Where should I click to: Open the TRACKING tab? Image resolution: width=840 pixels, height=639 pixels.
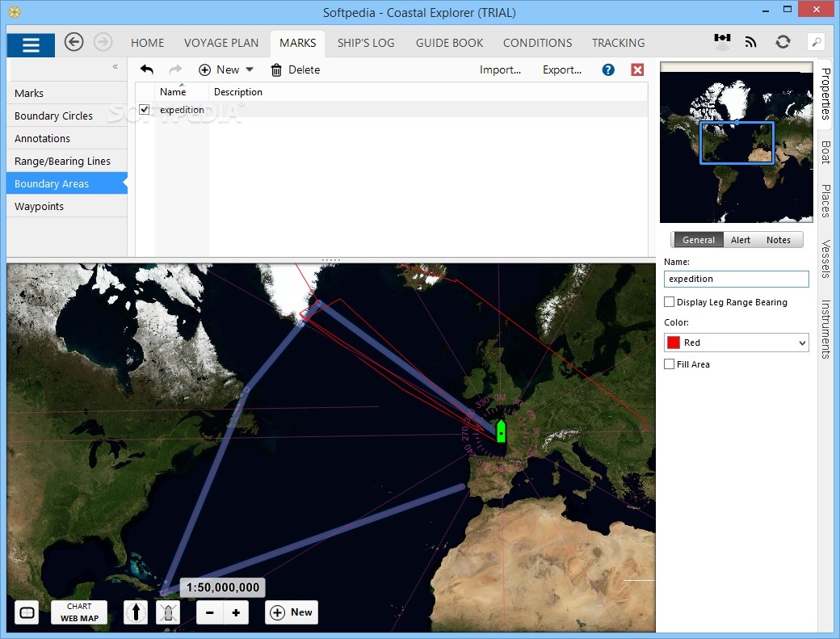618,43
